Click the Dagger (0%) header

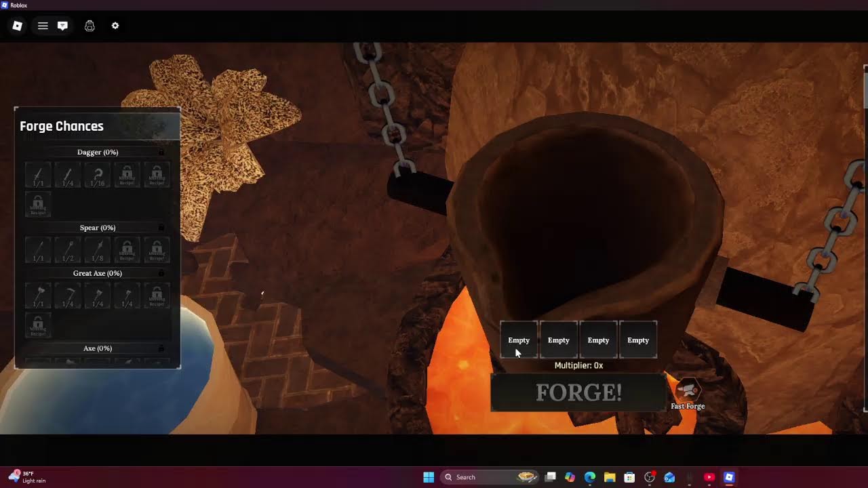[x=98, y=152]
